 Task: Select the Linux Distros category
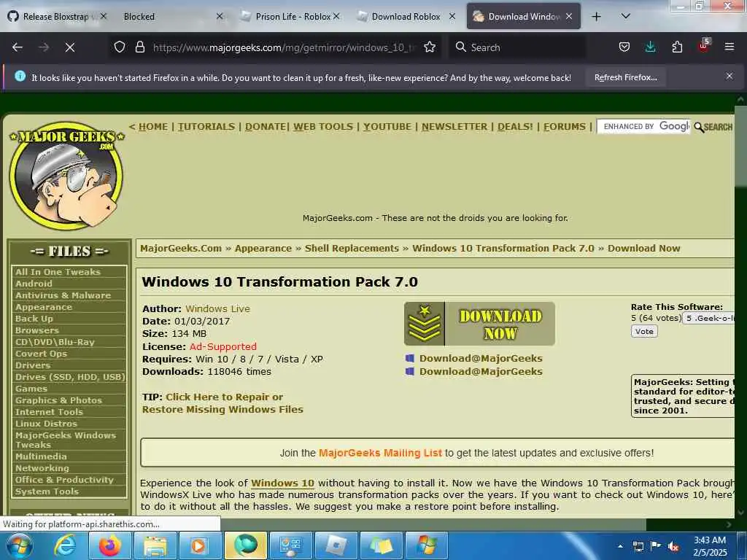pyautogui.click(x=46, y=424)
